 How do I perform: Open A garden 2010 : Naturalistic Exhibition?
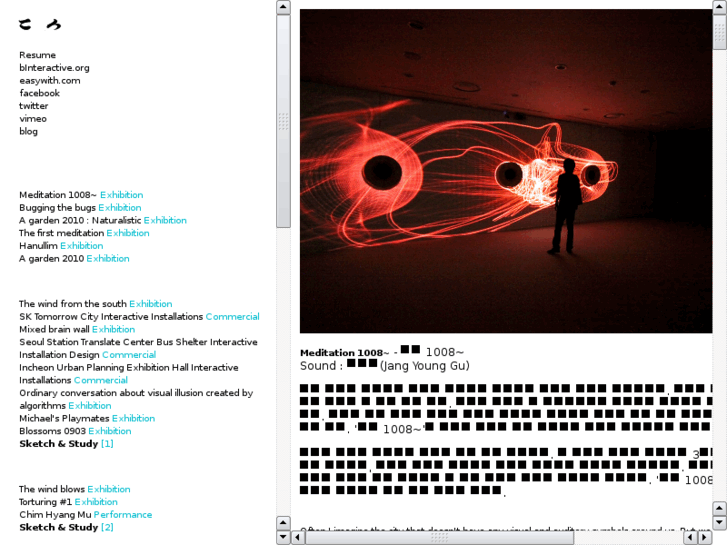click(103, 220)
